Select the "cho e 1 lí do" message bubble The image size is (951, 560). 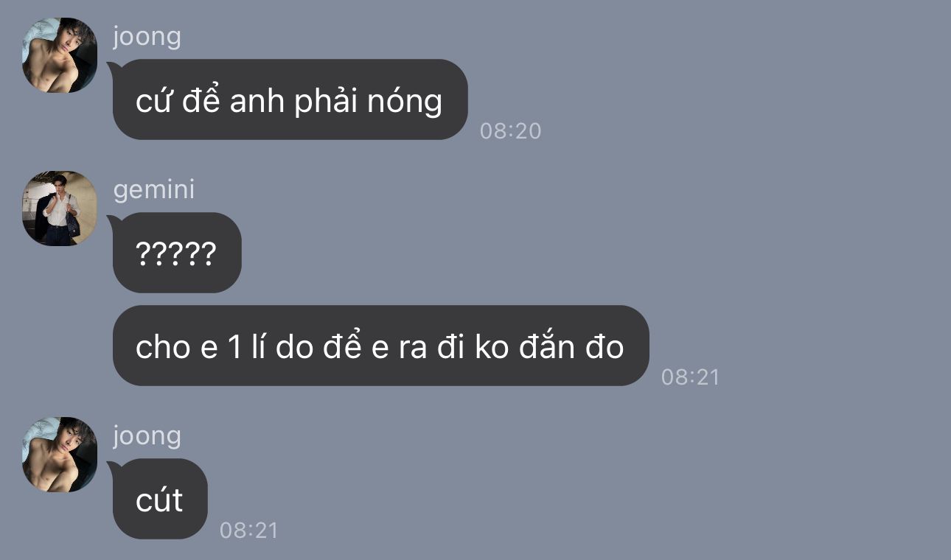point(380,346)
